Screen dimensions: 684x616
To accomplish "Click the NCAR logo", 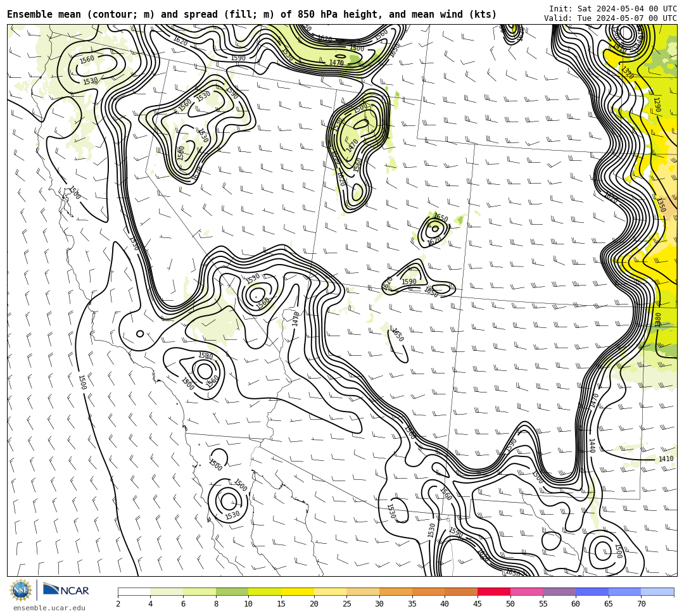I will click(x=66, y=590).
